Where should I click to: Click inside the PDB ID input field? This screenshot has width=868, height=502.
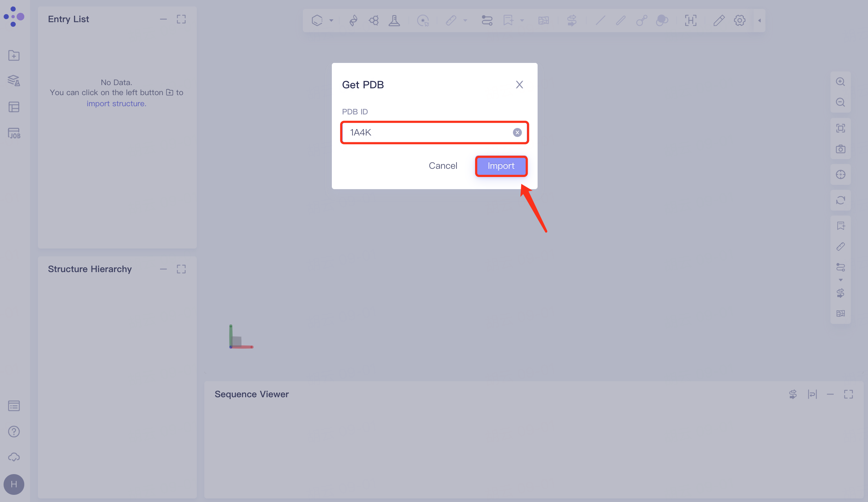point(411,132)
